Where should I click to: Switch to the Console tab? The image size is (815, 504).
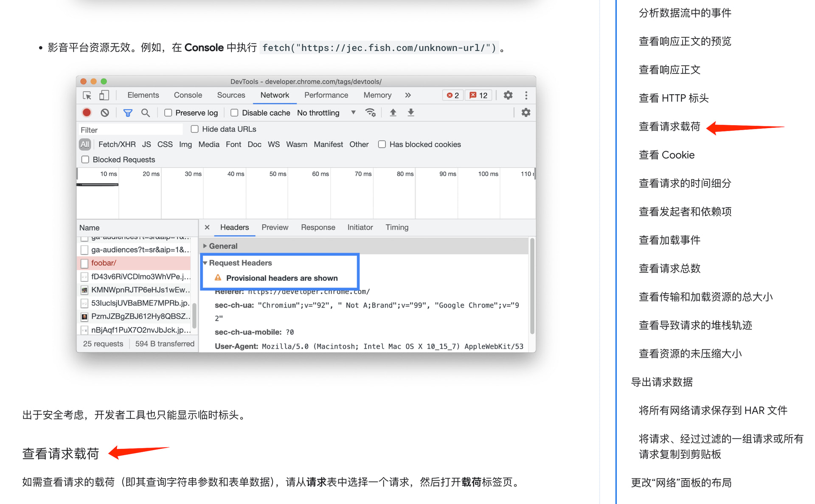pos(188,95)
